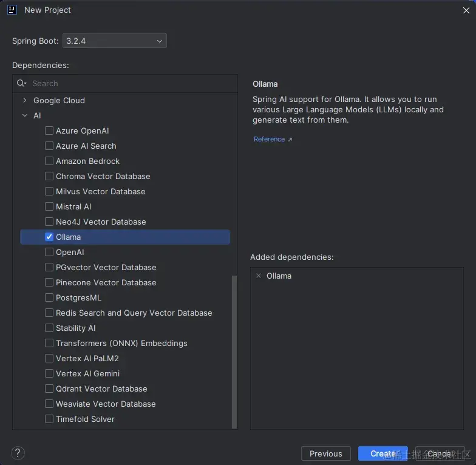Close the New Project dialog

[465, 10]
